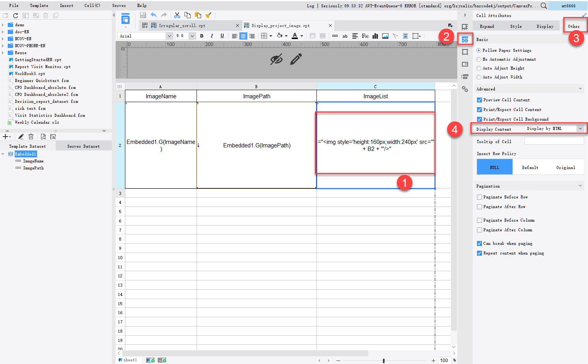This screenshot has width=588, height=364.
Task: Click the Tooltip of Cell input field
Action: 554,141
